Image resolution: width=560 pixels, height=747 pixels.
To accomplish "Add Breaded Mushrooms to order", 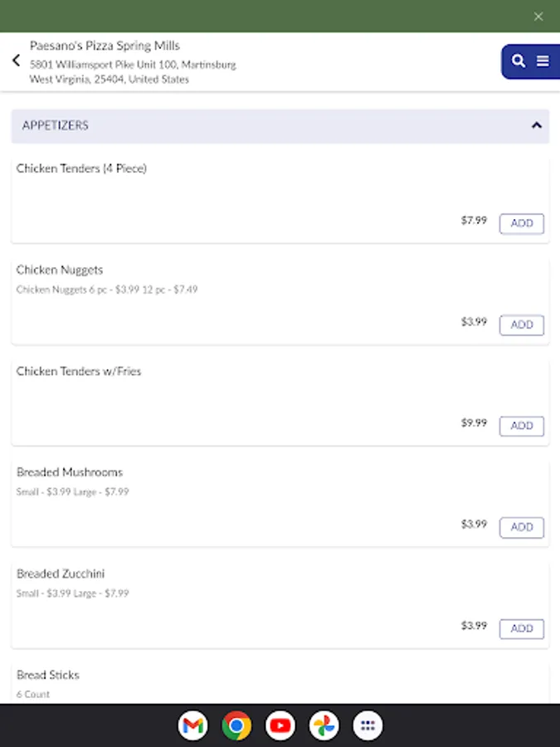I will click(x=521, y=527).
